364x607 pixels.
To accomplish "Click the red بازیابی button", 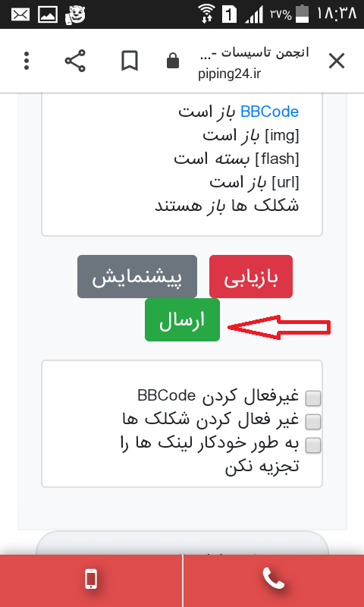I will click(x=251, y=276).
